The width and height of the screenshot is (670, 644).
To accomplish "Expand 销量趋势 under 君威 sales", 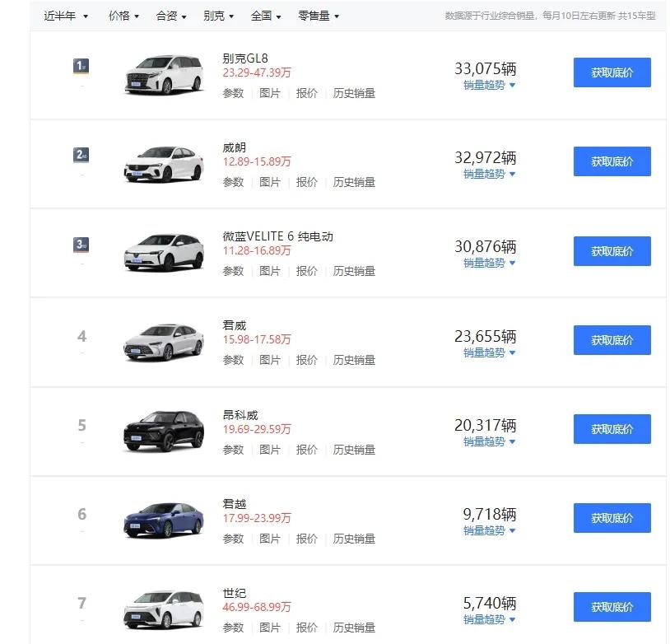I will coord(489,352).
